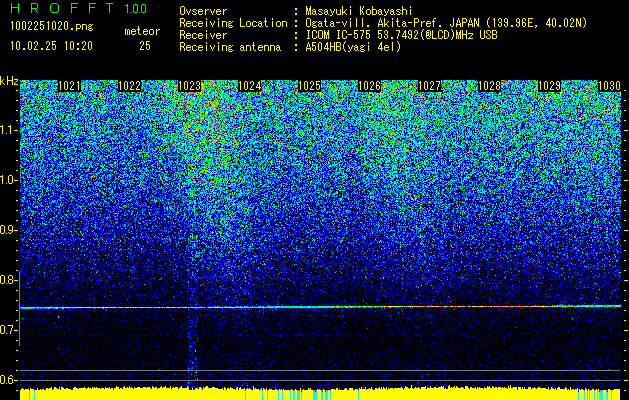Click the Receiving Location value text
The height and width of the screenshot is (400, 629).
[x=446, y=23]
